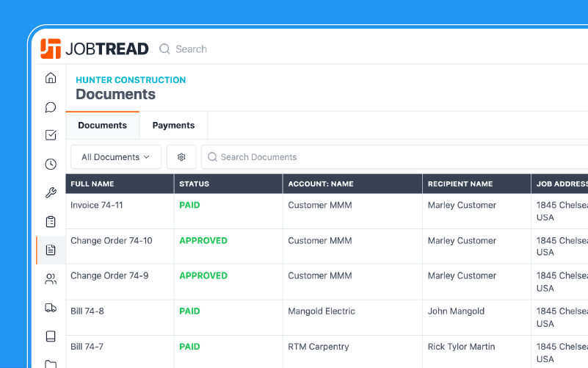The height and width of the screenshot is (368, 588).
Task: Click the global Search box
Action: click(x=192, y=49)
